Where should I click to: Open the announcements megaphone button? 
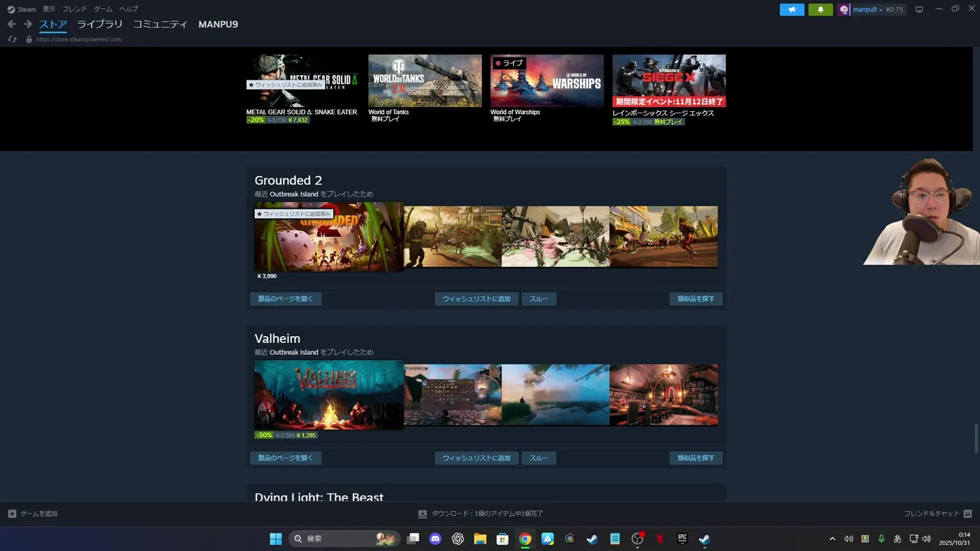point(792,9)
